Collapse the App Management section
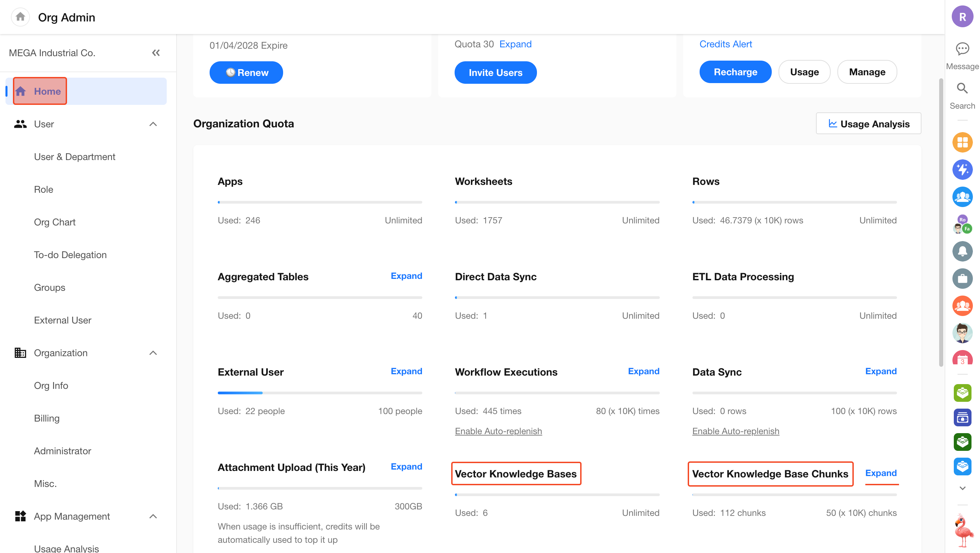Screen dimensions: 980x553 (153, 516)
